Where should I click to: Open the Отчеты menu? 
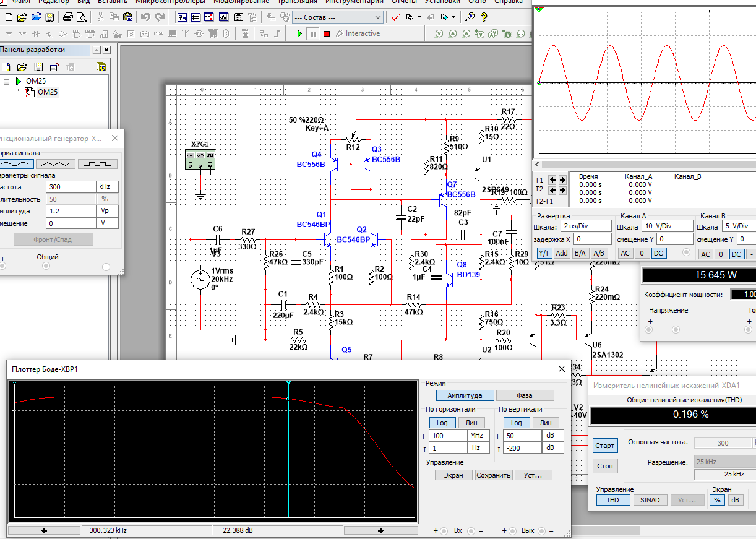coord(403,2)
